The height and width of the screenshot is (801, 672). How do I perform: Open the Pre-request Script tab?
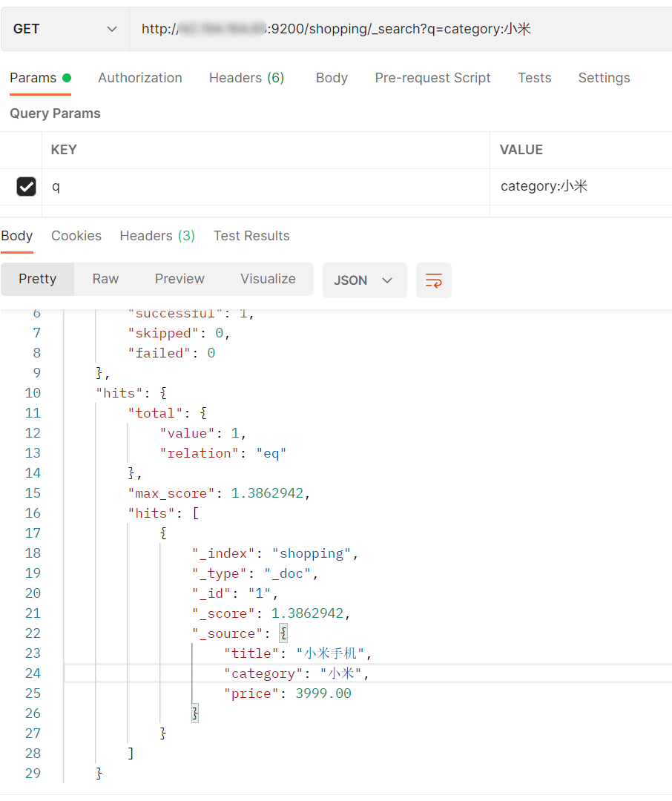pyautogui.click(x=432, y=78)
